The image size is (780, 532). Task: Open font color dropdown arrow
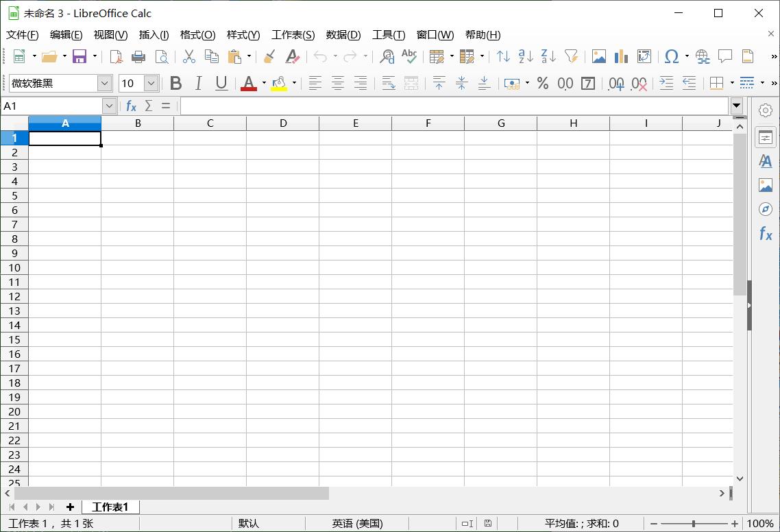tap(264, 83)
